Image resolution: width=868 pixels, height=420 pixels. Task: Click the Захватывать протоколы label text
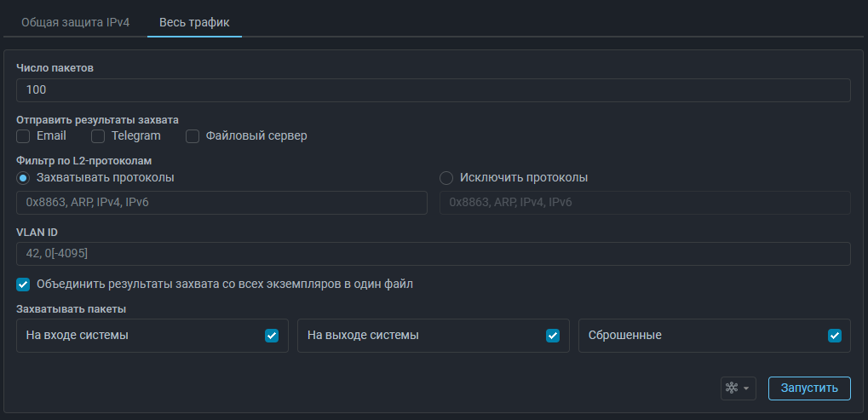pyautogui.click(x=106, y=178)
